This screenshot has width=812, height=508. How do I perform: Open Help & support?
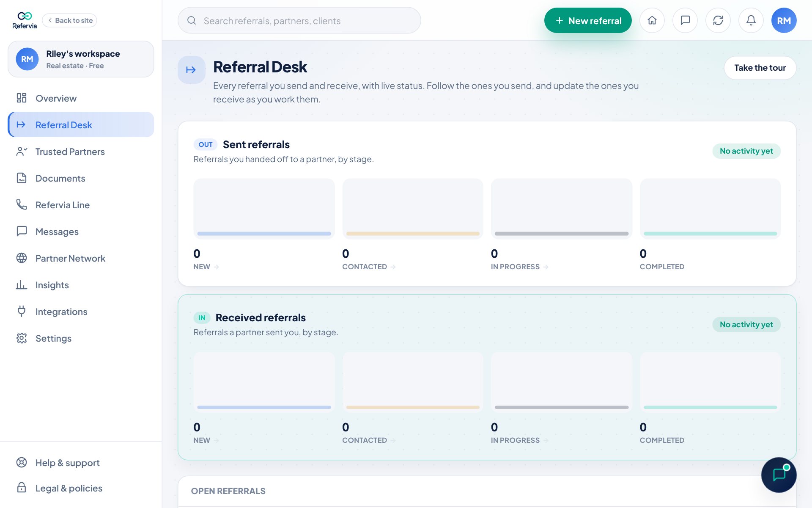pos(81,463)
